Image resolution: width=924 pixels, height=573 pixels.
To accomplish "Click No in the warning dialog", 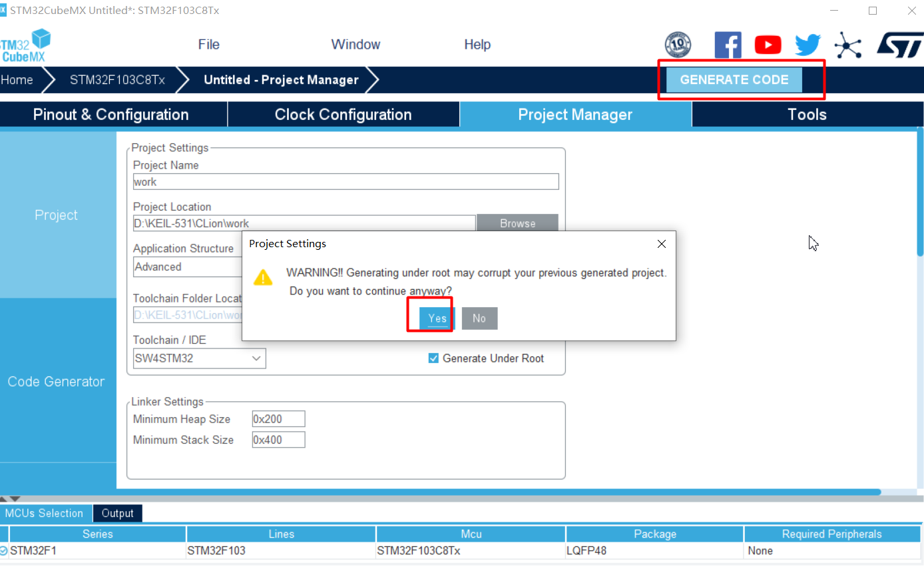I will (x=479, y=318).
